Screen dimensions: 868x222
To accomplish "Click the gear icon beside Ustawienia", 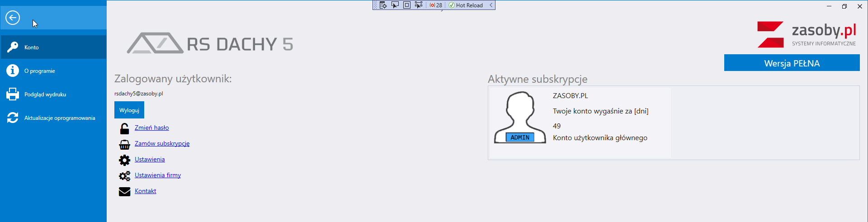I will 124,160.
